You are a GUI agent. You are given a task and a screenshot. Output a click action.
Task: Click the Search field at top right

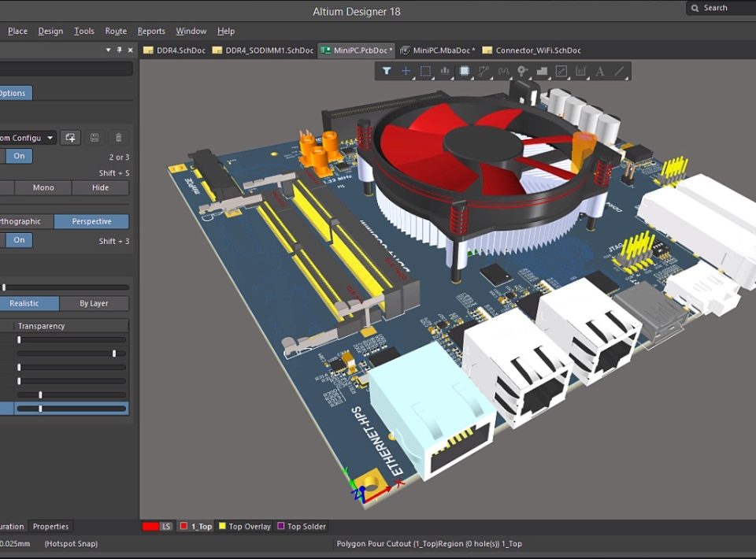pyautogui.click(x=721, y=8)
